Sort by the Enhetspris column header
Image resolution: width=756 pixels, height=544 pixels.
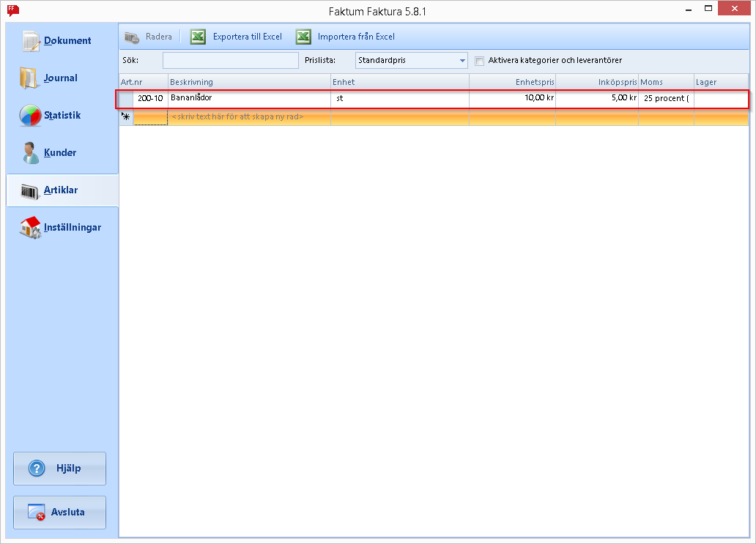click(512, 82)
